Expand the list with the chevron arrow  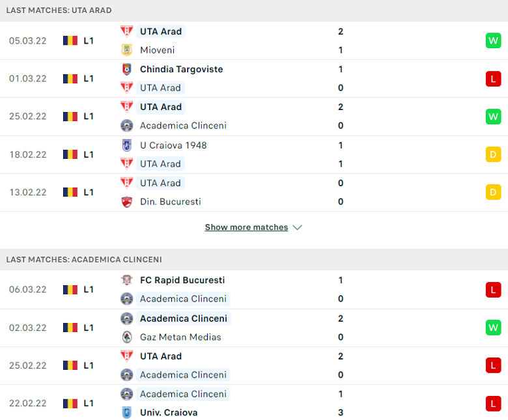click(x=297, y=228)
